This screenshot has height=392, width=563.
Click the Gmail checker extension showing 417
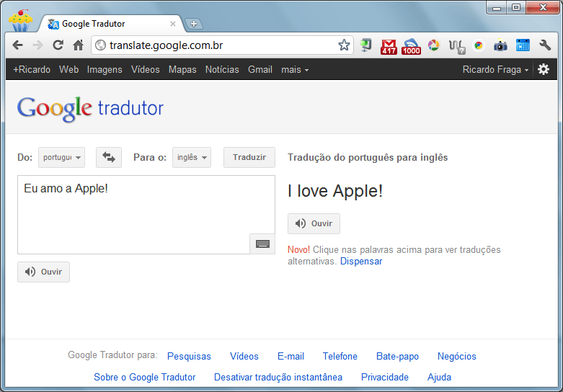click(389, 47)
